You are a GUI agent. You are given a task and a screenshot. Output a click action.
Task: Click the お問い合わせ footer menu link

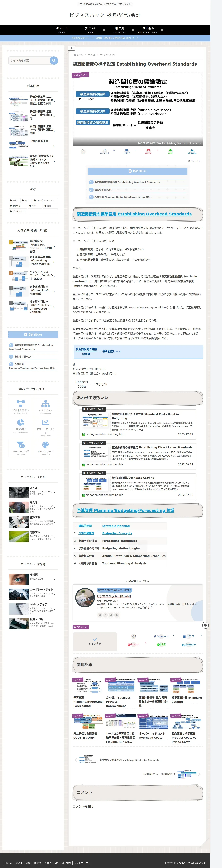point(51,863)
